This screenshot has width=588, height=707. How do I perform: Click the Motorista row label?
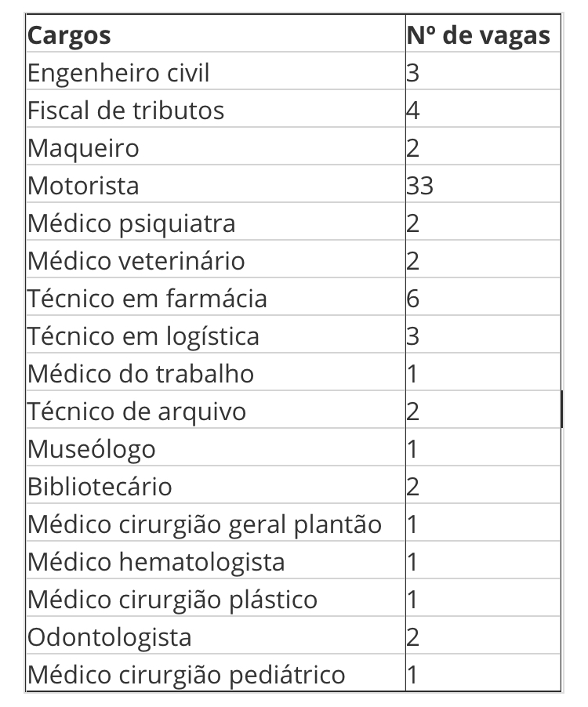[83, 186]
